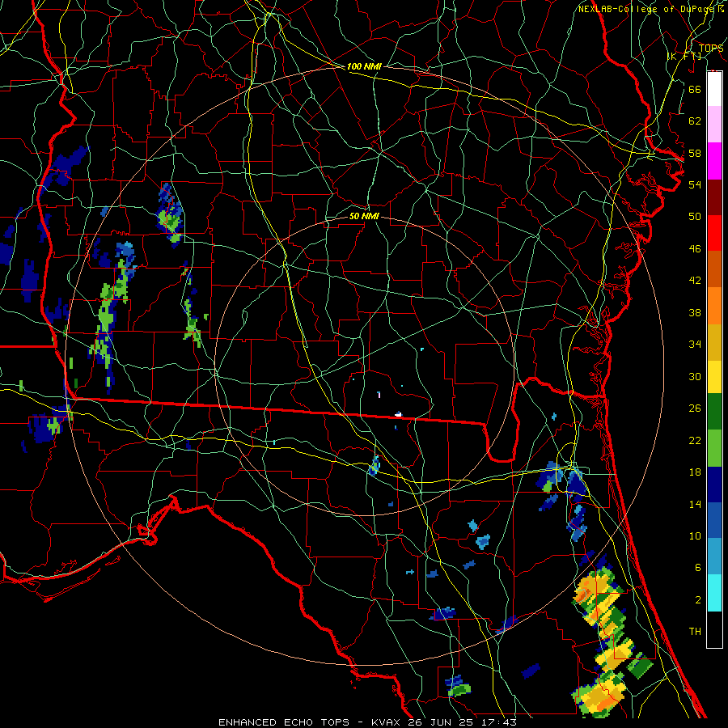Click the light blue legend swatch
This screenshot has height=728, width=728.
point(714,556)
